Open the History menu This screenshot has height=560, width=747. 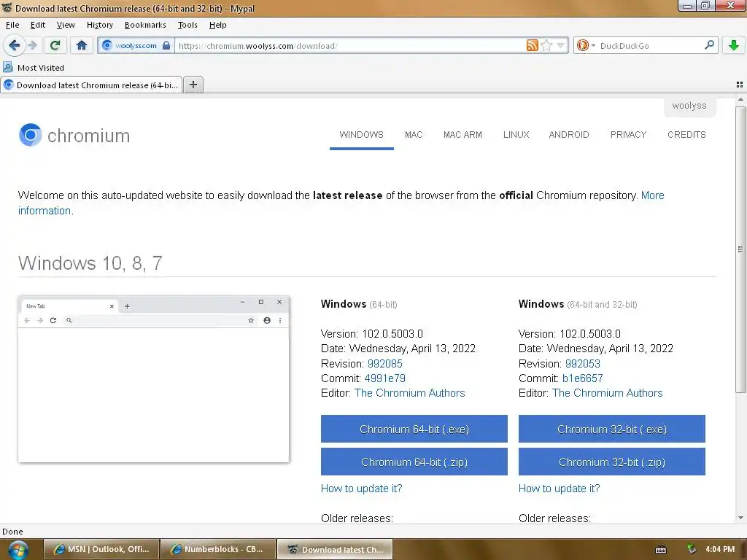pyautogui.click(x=99, y=25)
